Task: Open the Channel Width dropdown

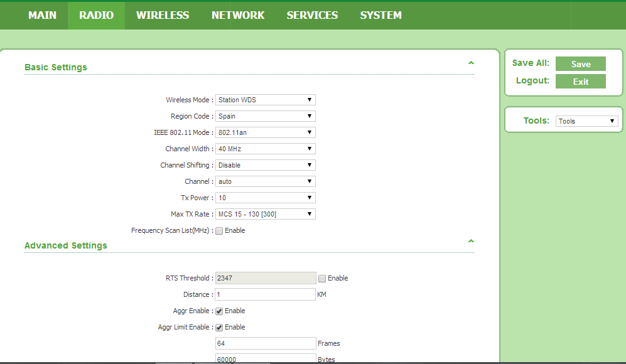Action: point(265,149)
